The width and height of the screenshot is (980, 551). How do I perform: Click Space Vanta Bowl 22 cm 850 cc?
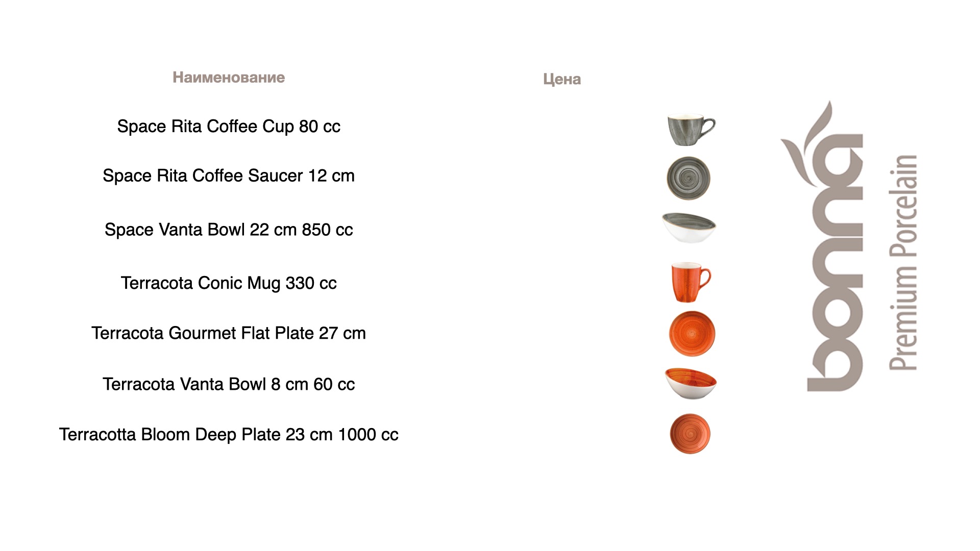tap(229, 230)
